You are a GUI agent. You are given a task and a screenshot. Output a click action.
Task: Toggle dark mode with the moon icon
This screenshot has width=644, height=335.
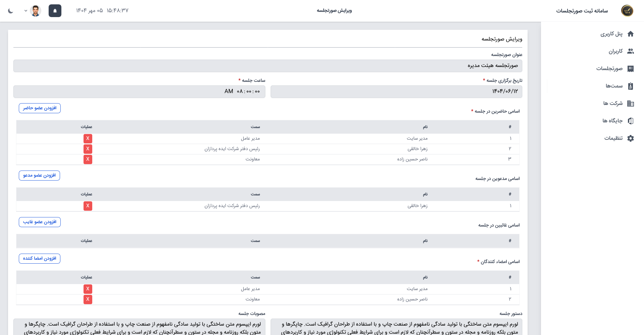pos(11,11)
